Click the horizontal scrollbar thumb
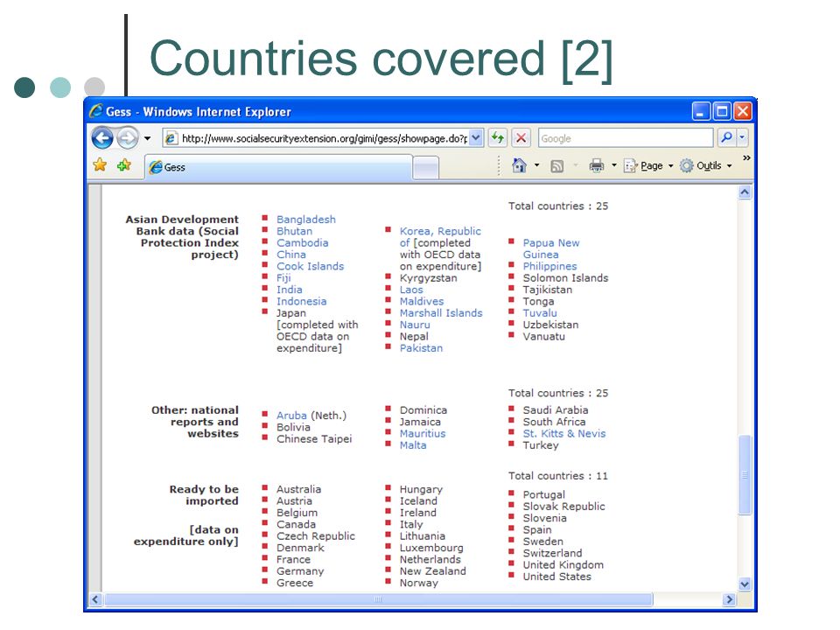 pyautogui.click(x=378, y=599)
